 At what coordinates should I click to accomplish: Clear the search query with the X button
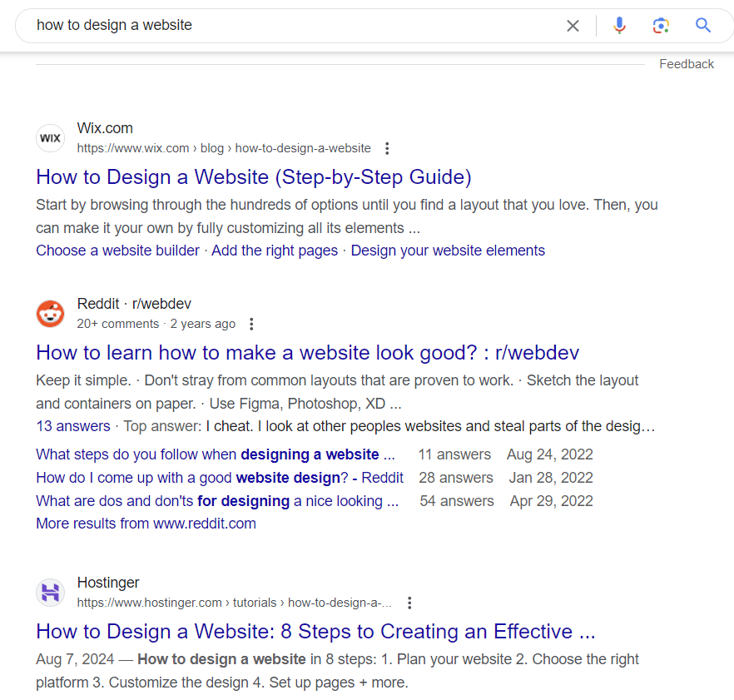tap(573, 26)
